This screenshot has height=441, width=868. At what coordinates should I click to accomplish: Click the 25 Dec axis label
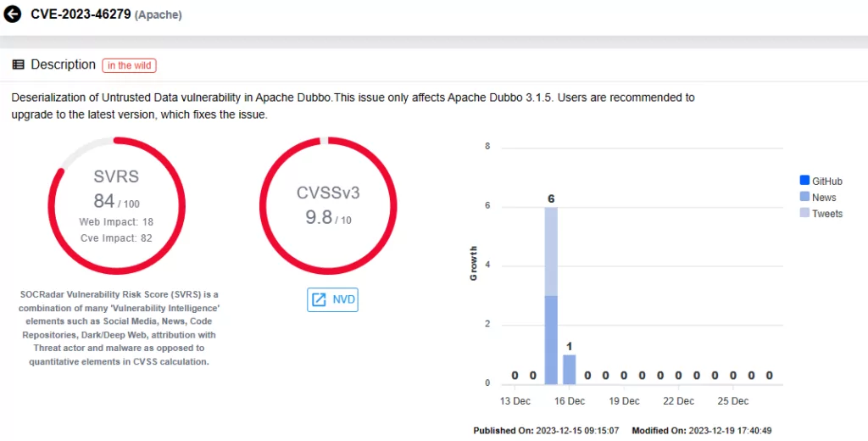(733, 401)
